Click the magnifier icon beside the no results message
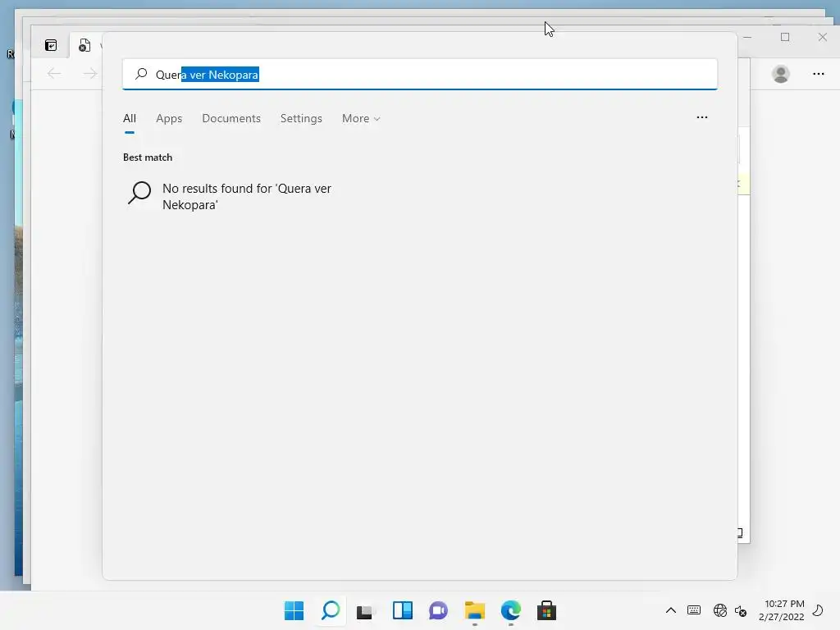This screenshot has height=630, width=840. coord(139,193)
